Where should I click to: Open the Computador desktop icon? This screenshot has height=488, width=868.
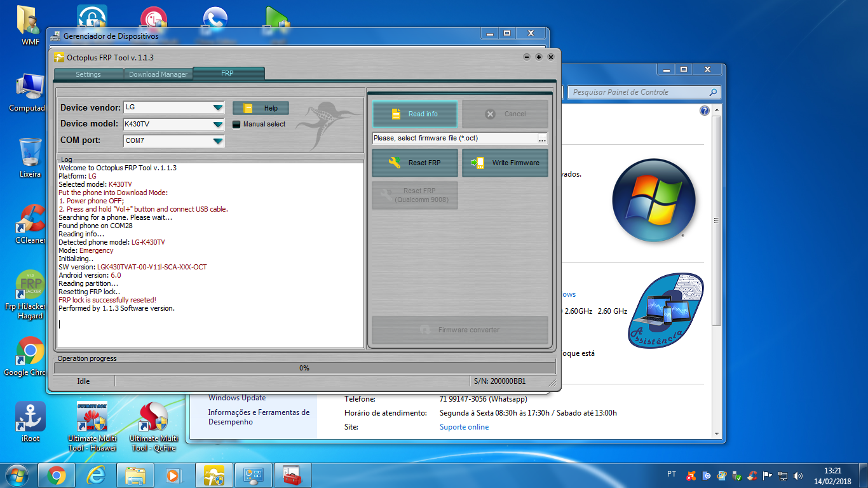coord(29,93)
